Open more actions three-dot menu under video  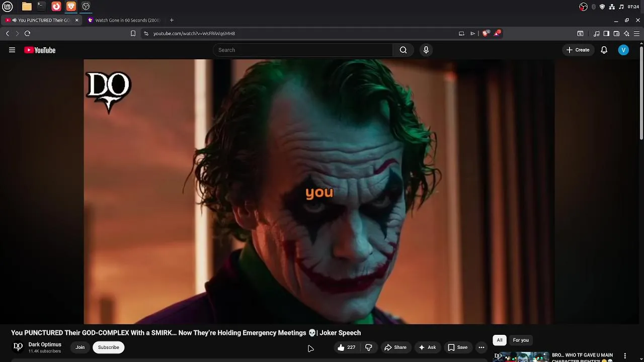tap(481, 347)
